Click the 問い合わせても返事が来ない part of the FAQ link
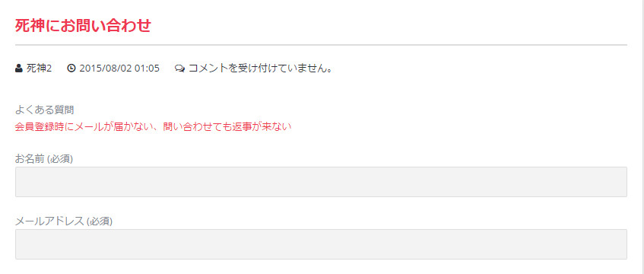The height and width of the screenshot is (274, 644). tap(227, 126)
